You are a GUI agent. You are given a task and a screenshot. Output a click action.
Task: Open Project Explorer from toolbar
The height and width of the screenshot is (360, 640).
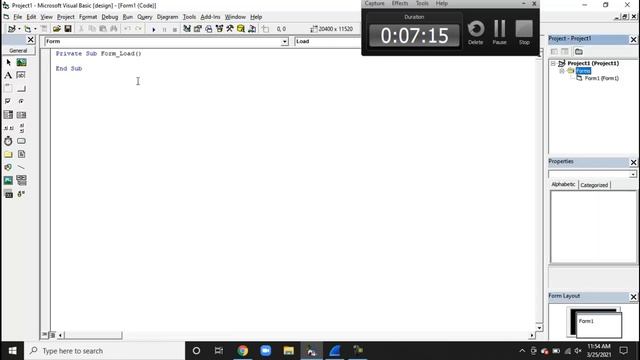click(x=187, y=29)
